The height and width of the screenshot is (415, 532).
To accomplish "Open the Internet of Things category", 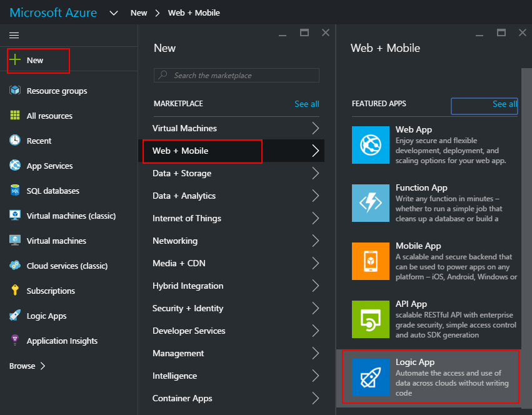I will [x=187, y=218].
